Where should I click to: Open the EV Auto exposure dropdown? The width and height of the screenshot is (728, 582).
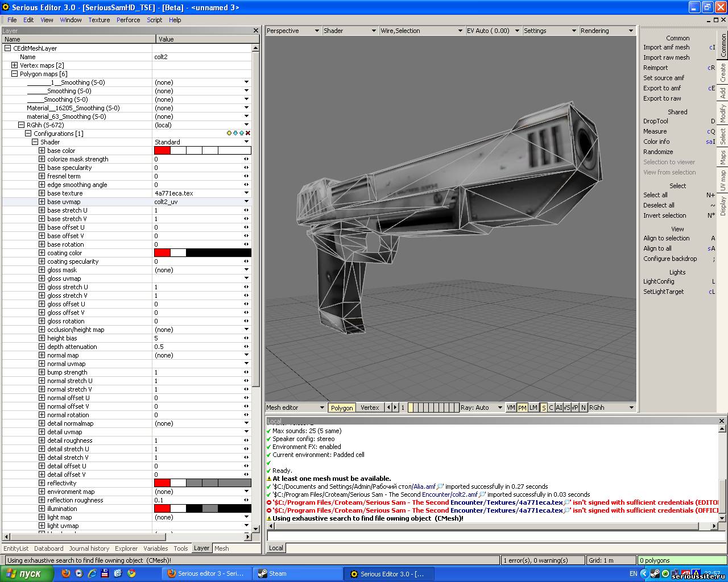(x=493, y=31)
